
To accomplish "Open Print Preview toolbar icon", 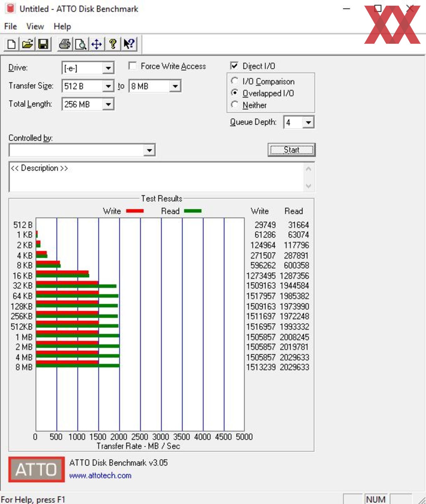I will pyautogui.click(x=81, y=44).
